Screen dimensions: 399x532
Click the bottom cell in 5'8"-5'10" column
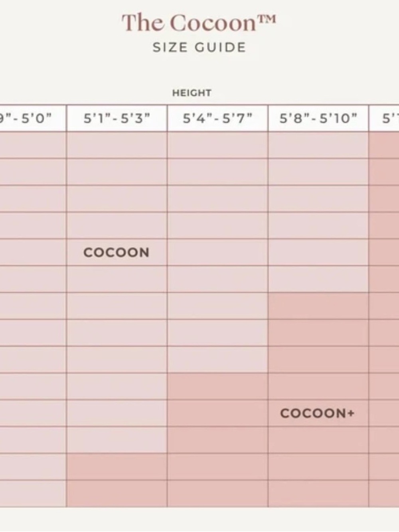tap(318, 494)
